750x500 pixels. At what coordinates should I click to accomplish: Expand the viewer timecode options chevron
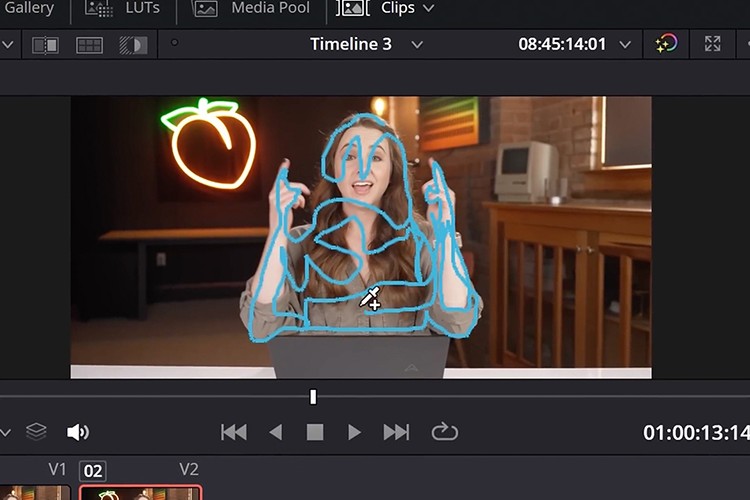coord(625,45)
